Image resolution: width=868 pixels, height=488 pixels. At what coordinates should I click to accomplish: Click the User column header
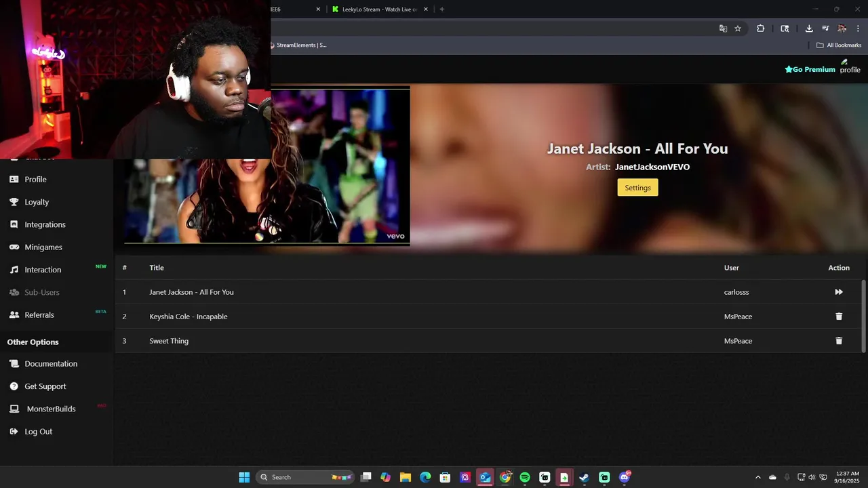pyautogui.click(x=731, y=268)
